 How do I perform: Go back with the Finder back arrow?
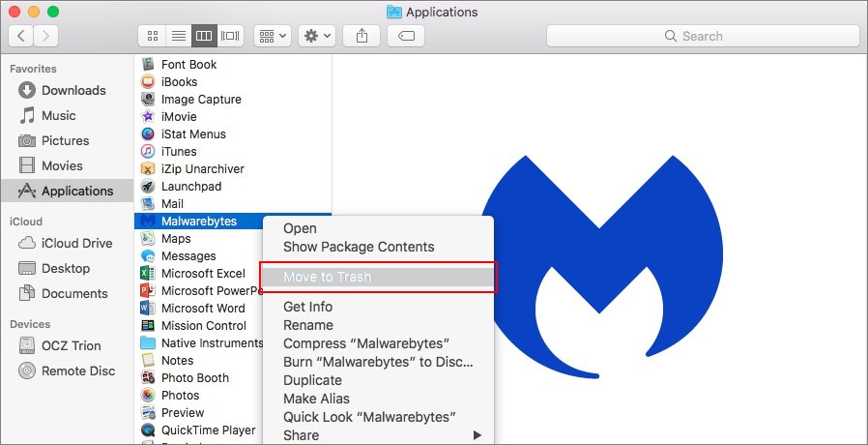[x=21, y=36]
